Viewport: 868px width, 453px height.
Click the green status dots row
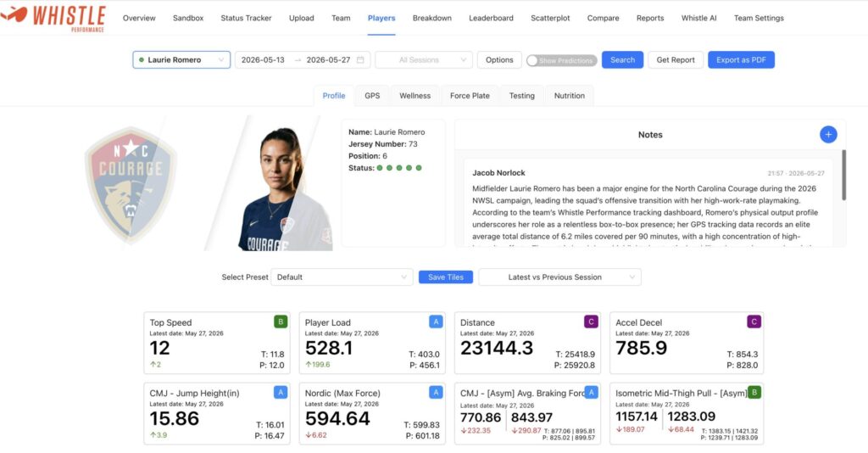point(399,168)
